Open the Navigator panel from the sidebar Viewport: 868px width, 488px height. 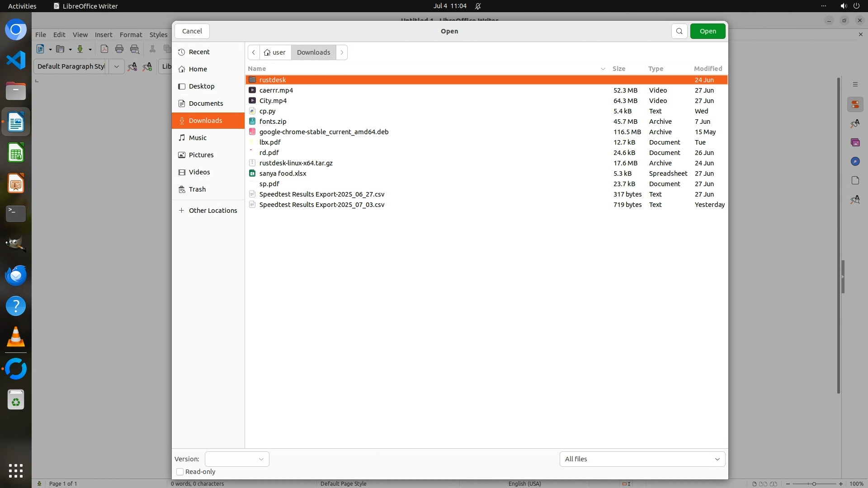[855, 162]
